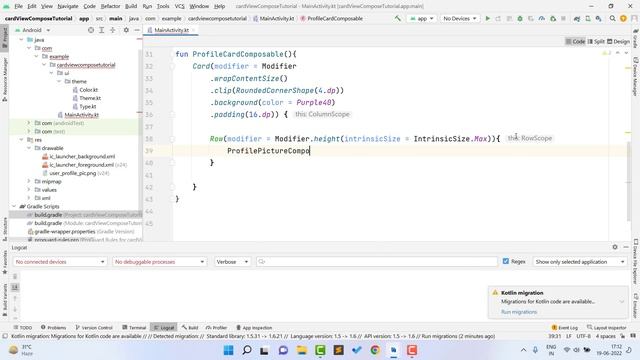Open File Explorer from the taskbar
Image resolution: width=640 pixels, height=360 pixels.
click(302, 350)
